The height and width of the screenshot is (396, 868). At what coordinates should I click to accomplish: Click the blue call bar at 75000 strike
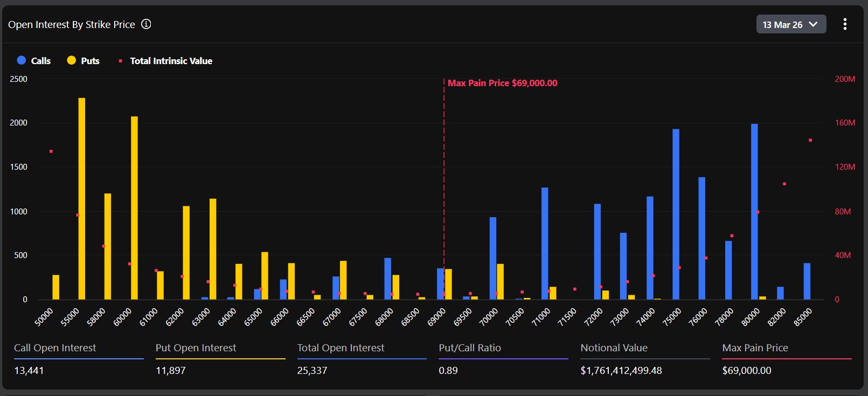(676, 214)
